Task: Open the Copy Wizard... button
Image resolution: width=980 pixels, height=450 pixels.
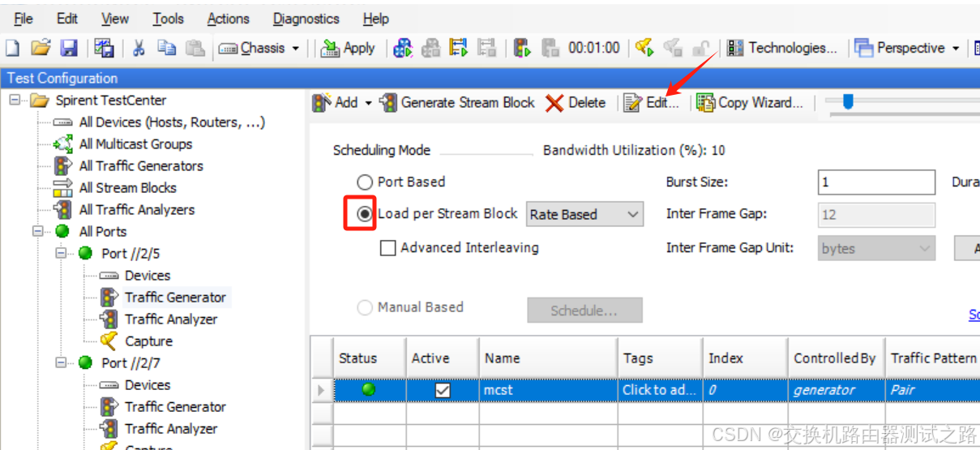Action: tap(750, 102)
